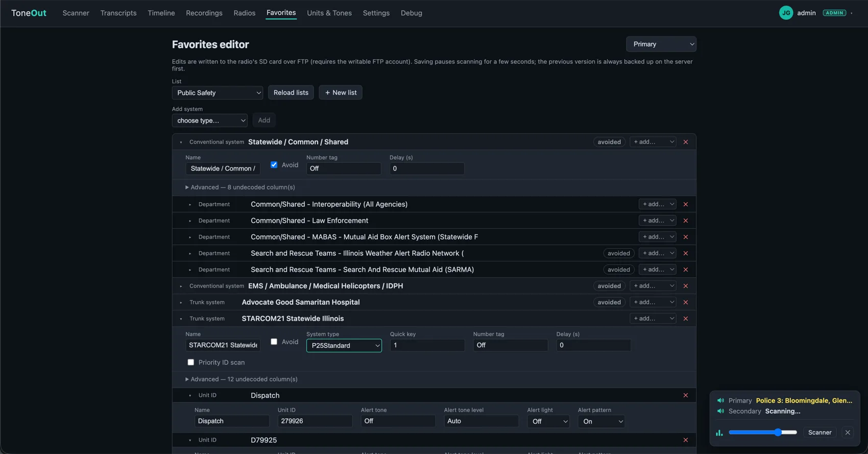Collapse STARCOM21 Statewide Illinois row
Screen dimensions: 868x454
pyautogui.click(x=181, y=319)
